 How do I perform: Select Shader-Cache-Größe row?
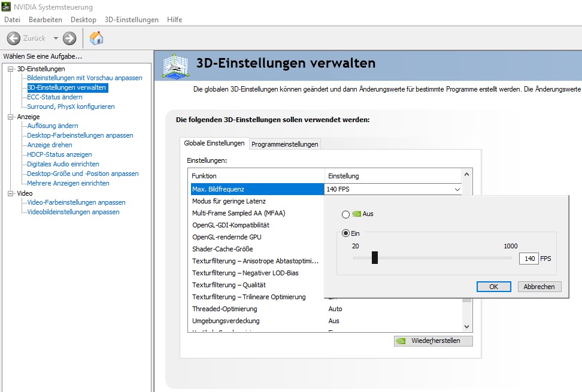tap(257, 249)
